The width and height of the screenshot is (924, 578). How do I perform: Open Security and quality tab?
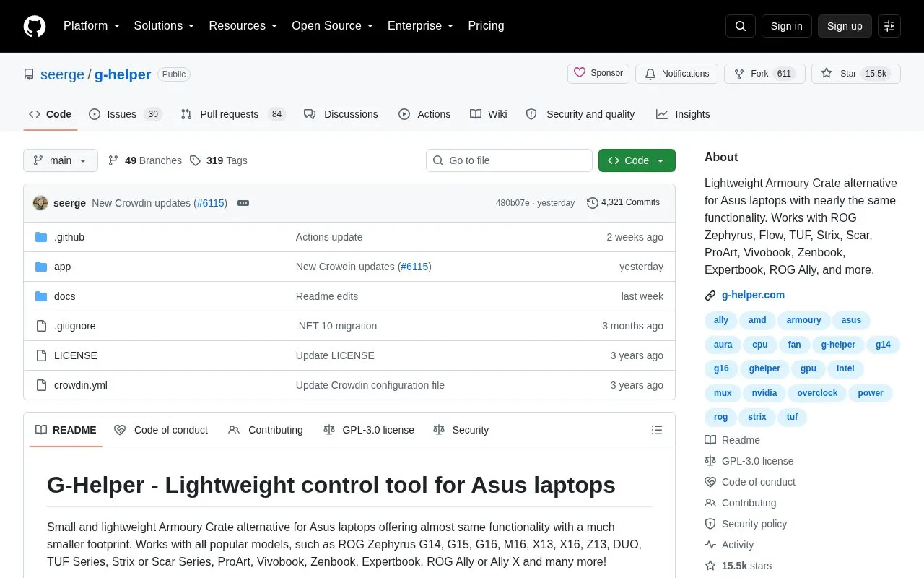click(x=580, y=114)
